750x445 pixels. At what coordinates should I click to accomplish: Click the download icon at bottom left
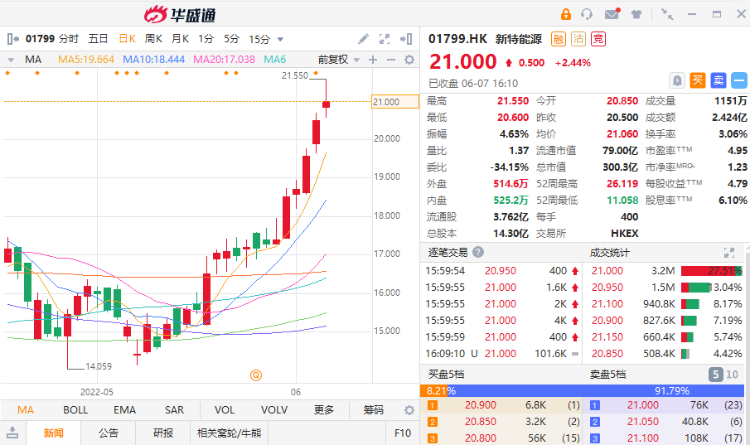[13, 433]
